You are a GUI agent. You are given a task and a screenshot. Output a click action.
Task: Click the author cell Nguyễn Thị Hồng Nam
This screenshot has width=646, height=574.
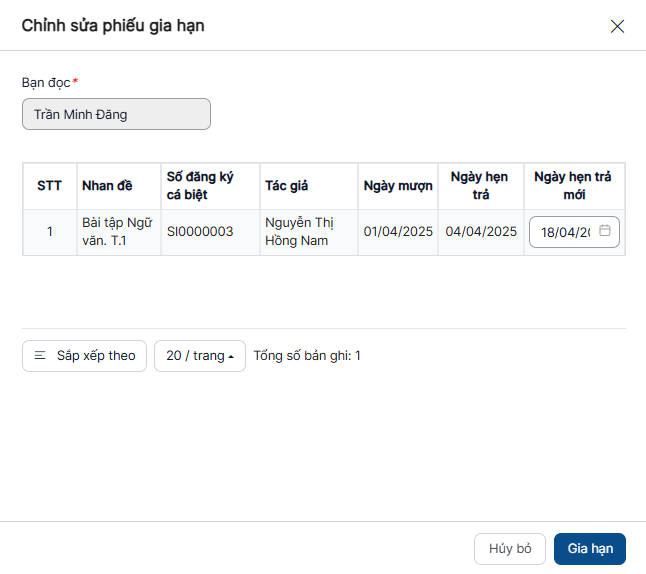[298, 232]
